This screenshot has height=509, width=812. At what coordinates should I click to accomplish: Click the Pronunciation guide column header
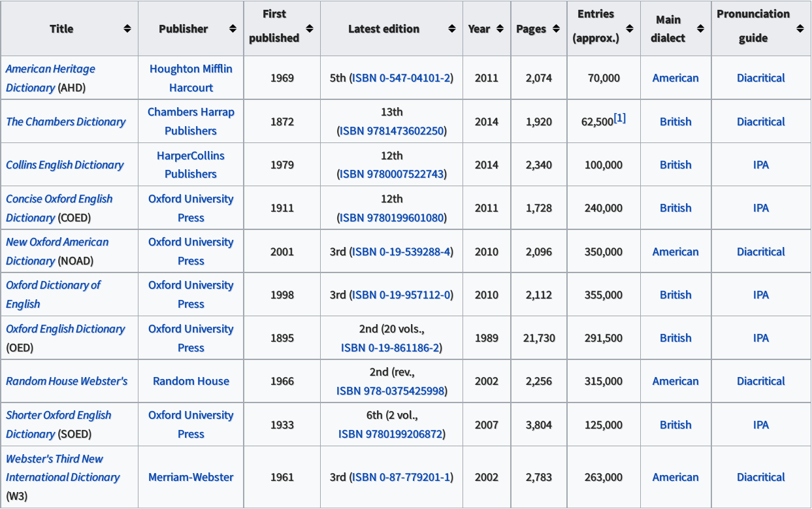(761, 29)
